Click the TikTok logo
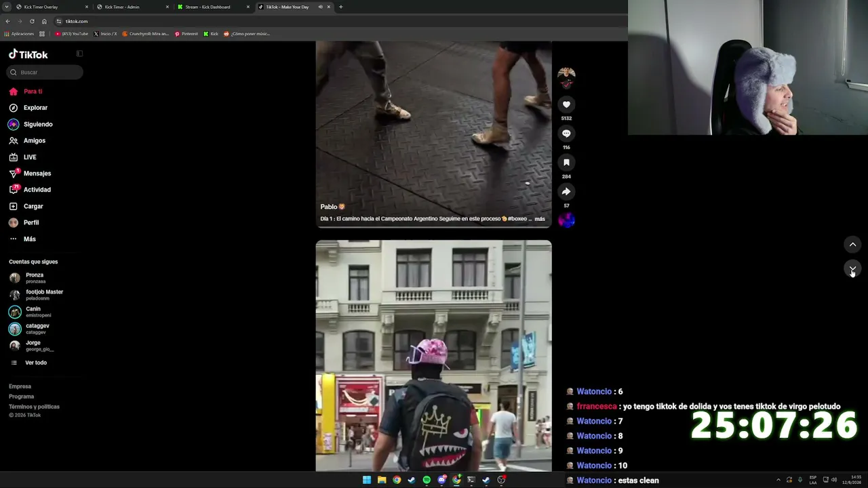The width and height of the screenshot is (868, 488). point(28,54)
